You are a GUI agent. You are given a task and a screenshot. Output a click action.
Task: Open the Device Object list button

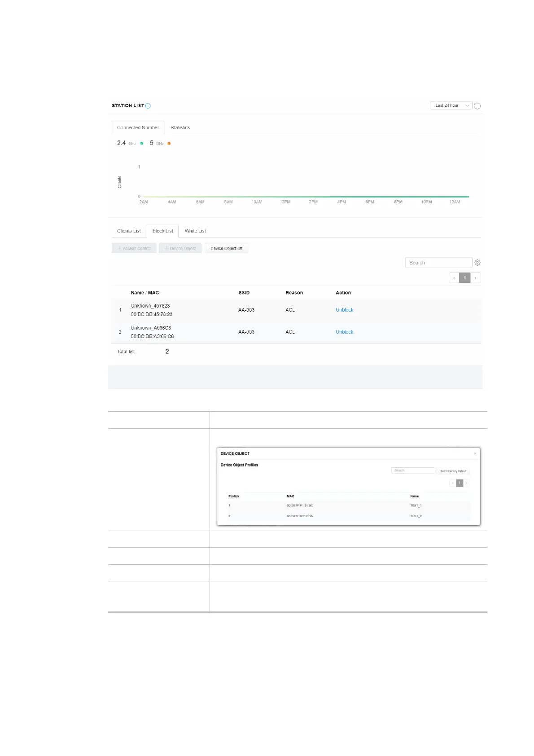point(226,248)
